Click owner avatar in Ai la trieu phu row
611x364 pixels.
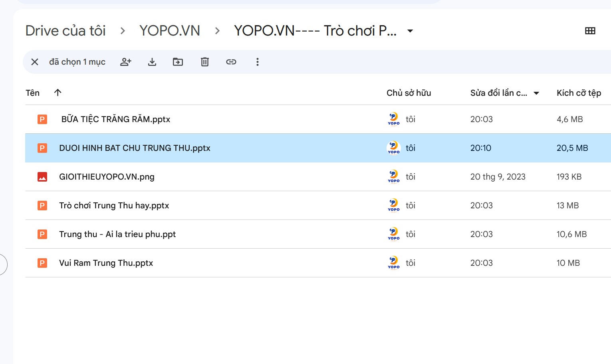tap(394, 234)
